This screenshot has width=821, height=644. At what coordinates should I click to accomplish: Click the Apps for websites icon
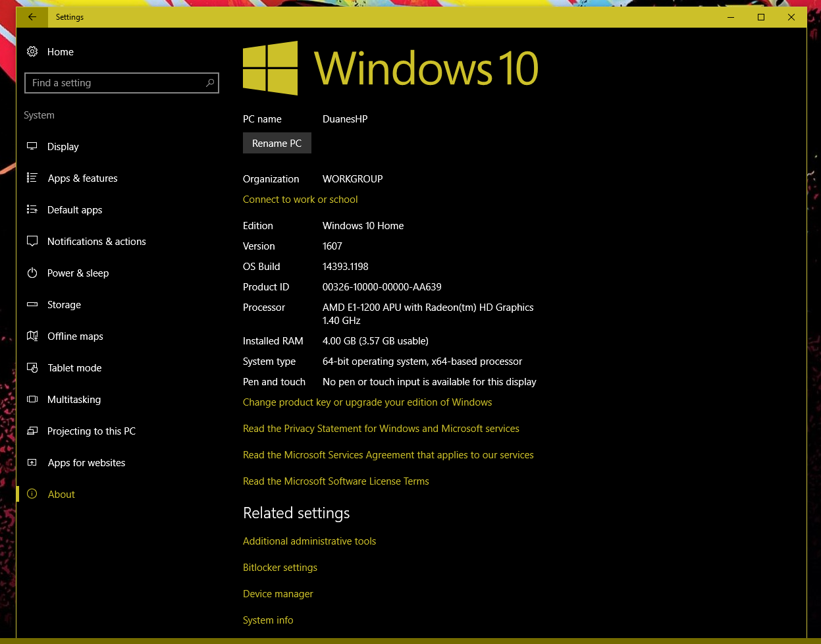click(32, 462)
